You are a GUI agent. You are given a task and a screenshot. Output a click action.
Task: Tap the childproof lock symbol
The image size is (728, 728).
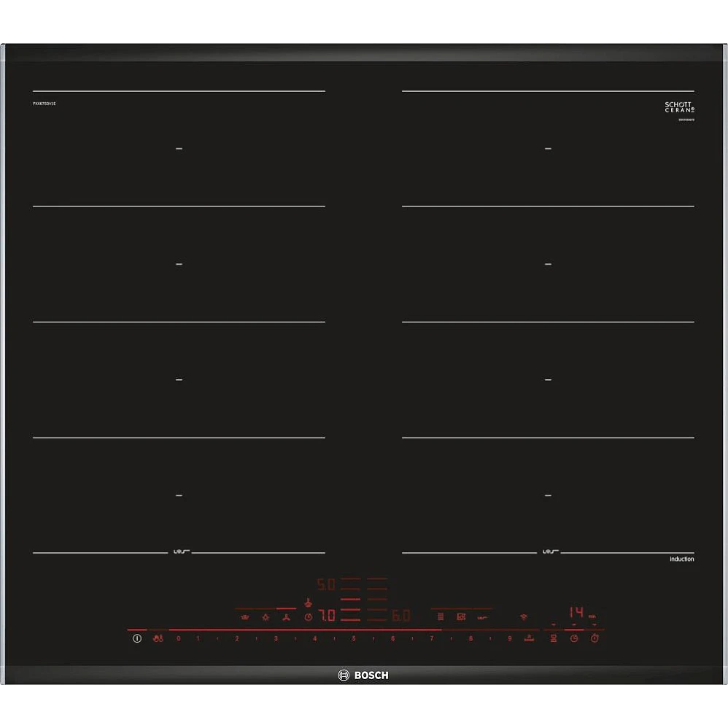158,638
